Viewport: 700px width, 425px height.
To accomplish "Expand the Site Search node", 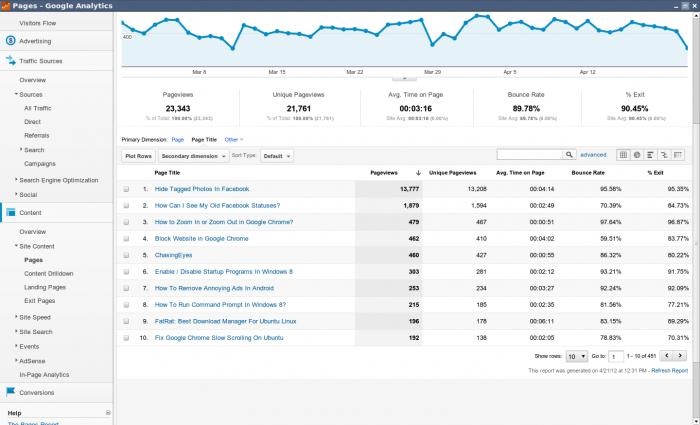I will (16, 331).
